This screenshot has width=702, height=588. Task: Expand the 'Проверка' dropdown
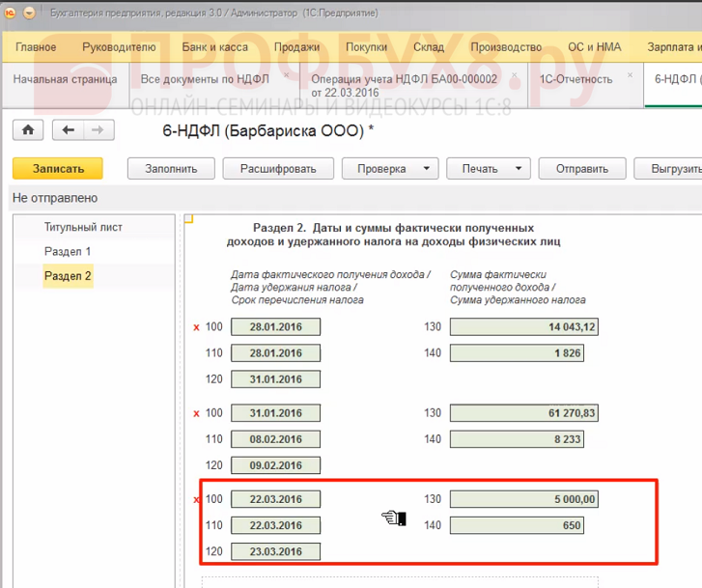(x=425, y=168)
